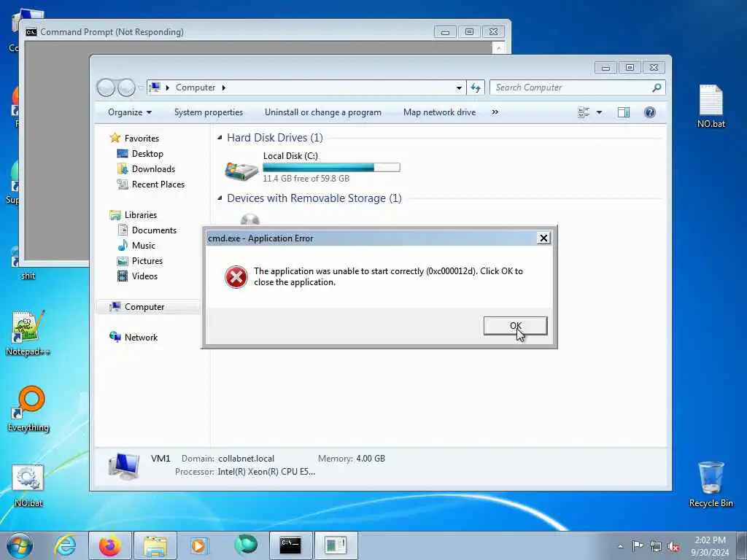Click the red error icon in the dialog
Viewport: 747px width, 560px height.
coord(236,277)
